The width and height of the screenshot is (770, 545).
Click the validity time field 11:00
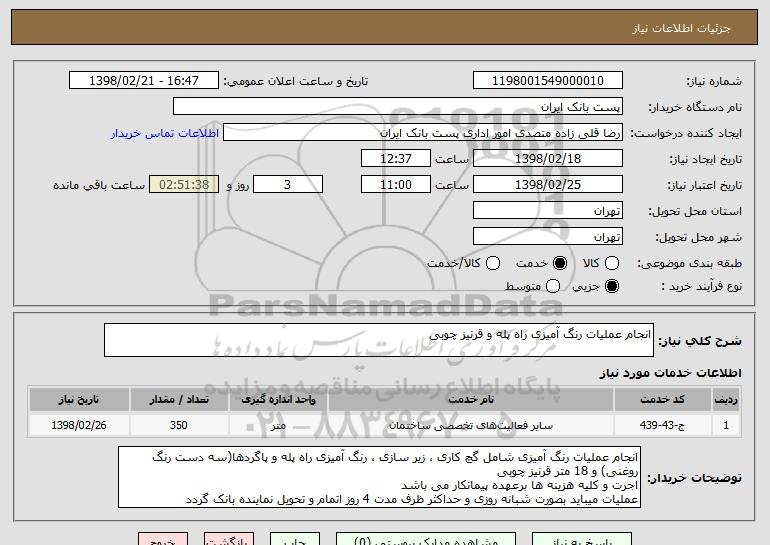click(x=396, y=185)
